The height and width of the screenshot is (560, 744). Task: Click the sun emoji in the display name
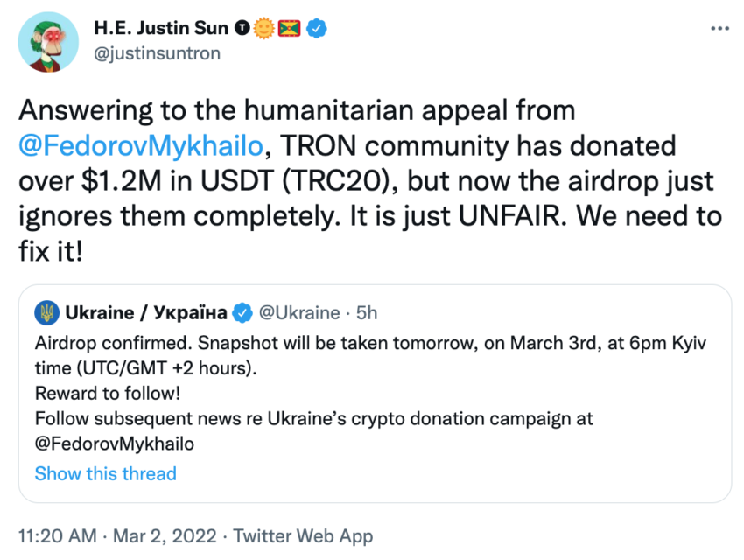[x=265, y=28]
